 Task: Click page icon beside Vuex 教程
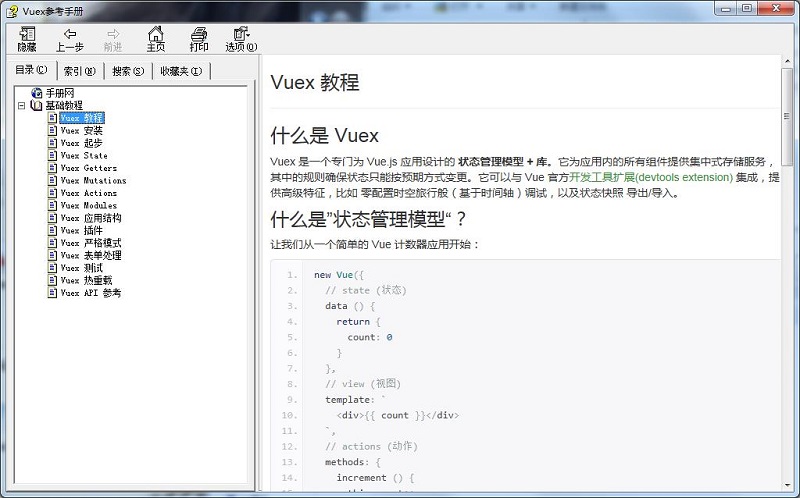pyautogui.click(x=52, y=117)
